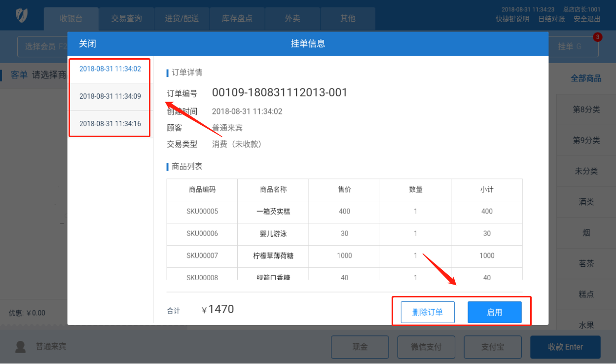Open the 进货/配送 tab
Image resolution: width=616 pixels, height=364 pixels.
182,19
